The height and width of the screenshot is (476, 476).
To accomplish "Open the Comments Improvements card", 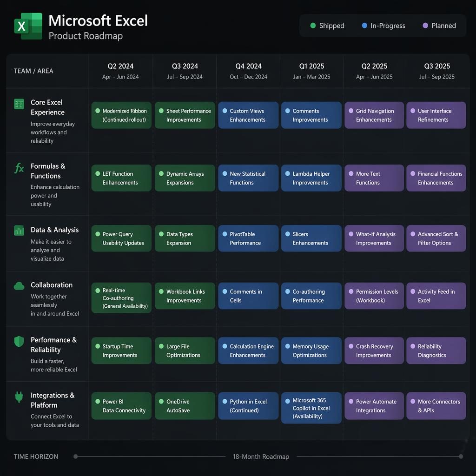I will tap(311, 115).
